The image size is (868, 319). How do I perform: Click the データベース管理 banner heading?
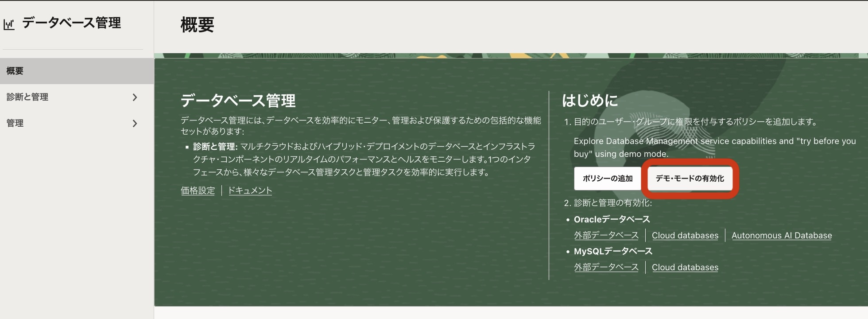[238, 101]
